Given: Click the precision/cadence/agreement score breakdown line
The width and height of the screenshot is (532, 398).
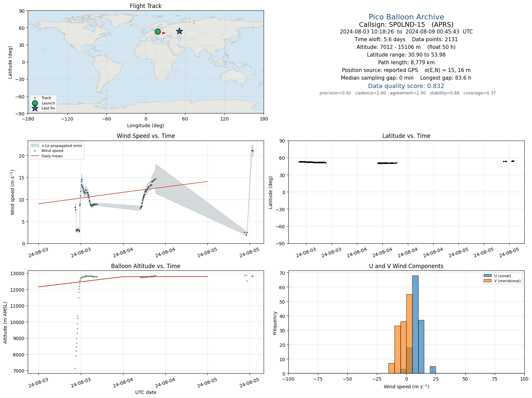Looking at the screenshot, I should [408, 93].
